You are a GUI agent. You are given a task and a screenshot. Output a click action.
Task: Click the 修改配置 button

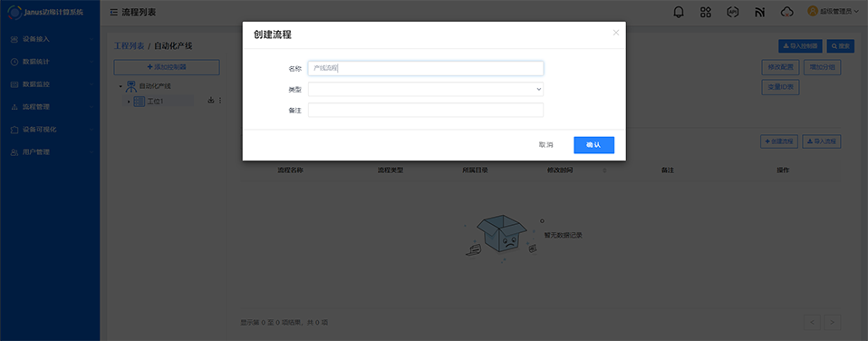[780, 68]
